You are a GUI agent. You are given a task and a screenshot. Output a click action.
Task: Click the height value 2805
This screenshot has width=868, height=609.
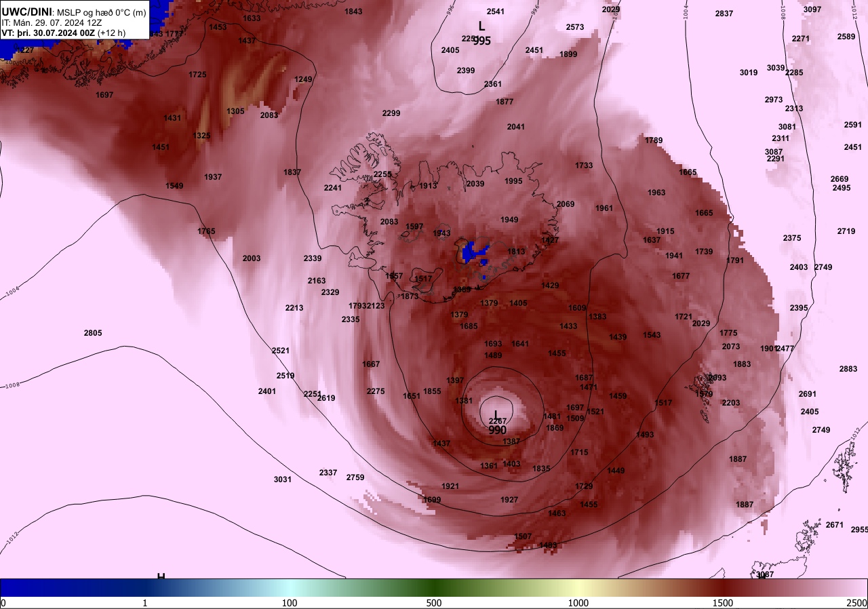pos(93,333)
